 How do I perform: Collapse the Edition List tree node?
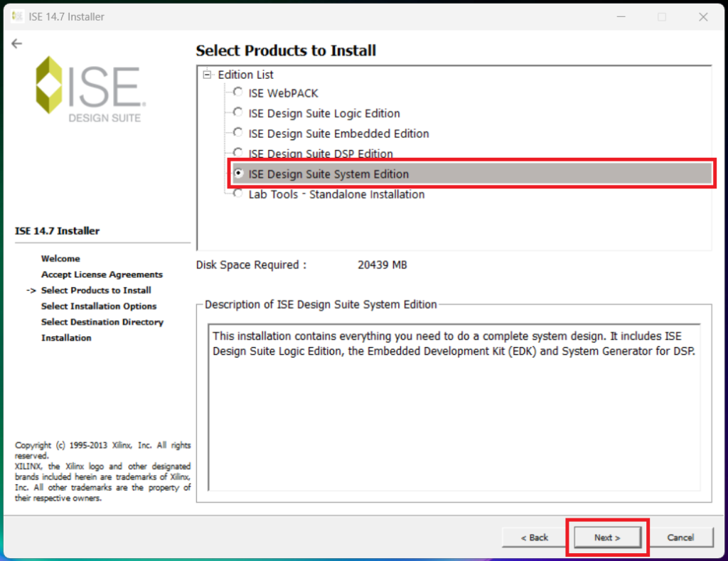[x=207, y=75]
